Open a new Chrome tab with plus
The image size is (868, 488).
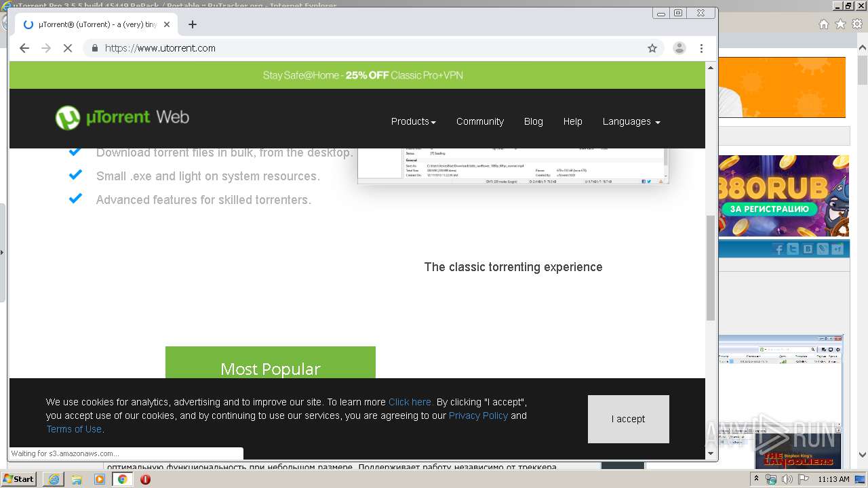(x=193, y=24)
